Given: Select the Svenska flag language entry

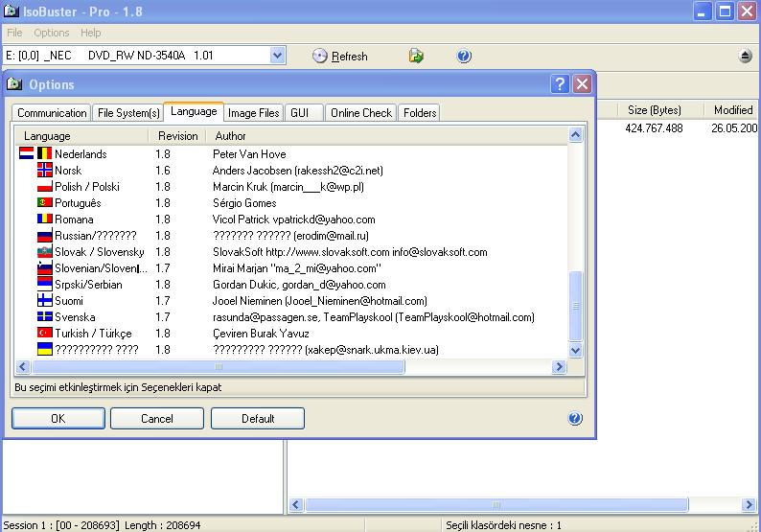Looking at the screenshot, I should [x=45, y=317].
